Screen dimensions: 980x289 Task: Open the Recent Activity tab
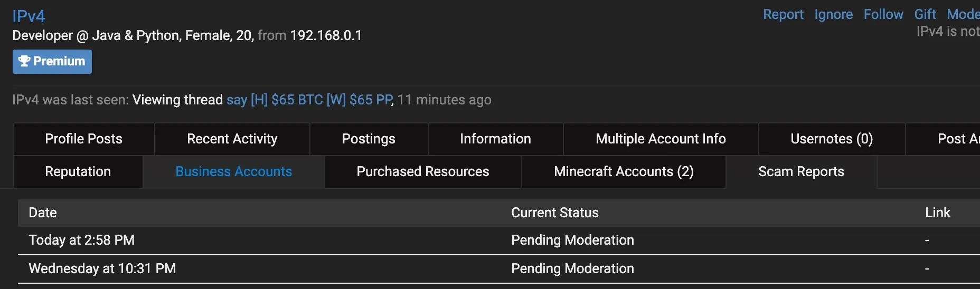(x=232, y=139)
